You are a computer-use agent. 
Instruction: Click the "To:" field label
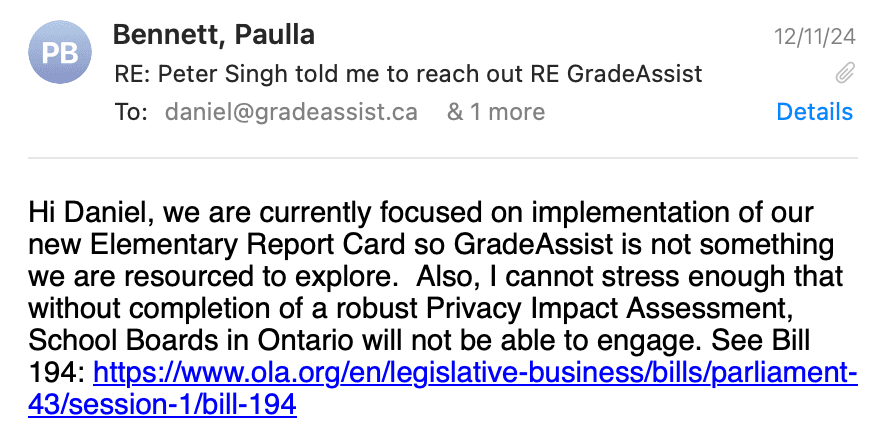coord(131,111)
